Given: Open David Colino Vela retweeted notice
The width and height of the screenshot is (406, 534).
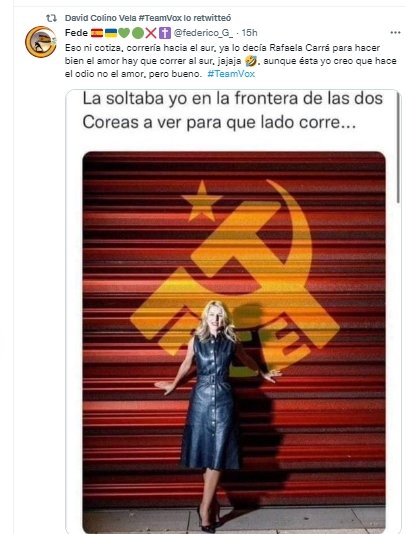Looking at the screenshot, I should point(148,18).
